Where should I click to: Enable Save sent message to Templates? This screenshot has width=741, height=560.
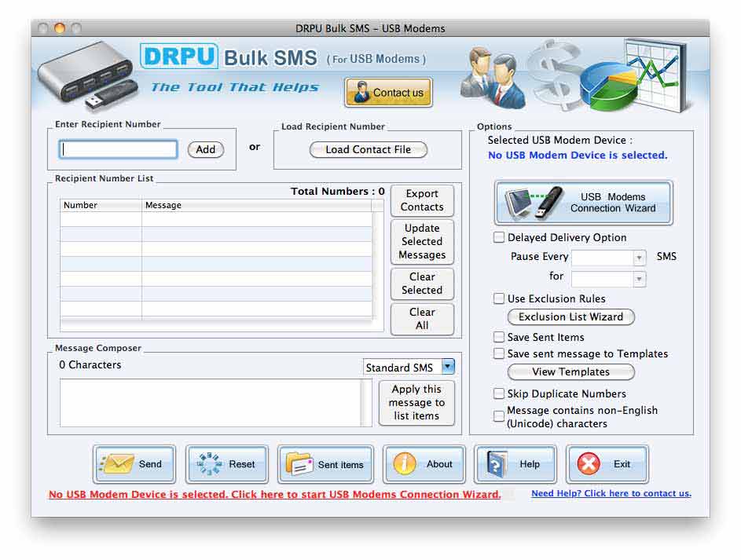coord(498,353)
